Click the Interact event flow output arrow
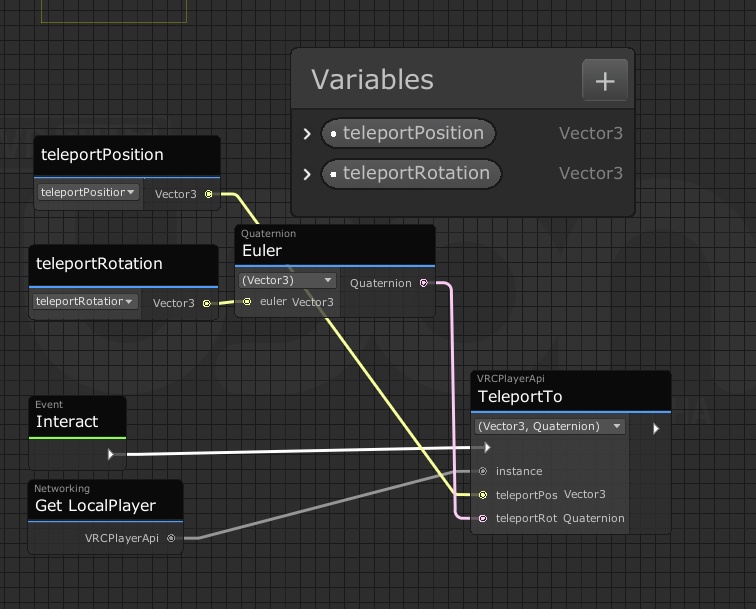Viewport: 756px width, 609px height. pos(111,454)
